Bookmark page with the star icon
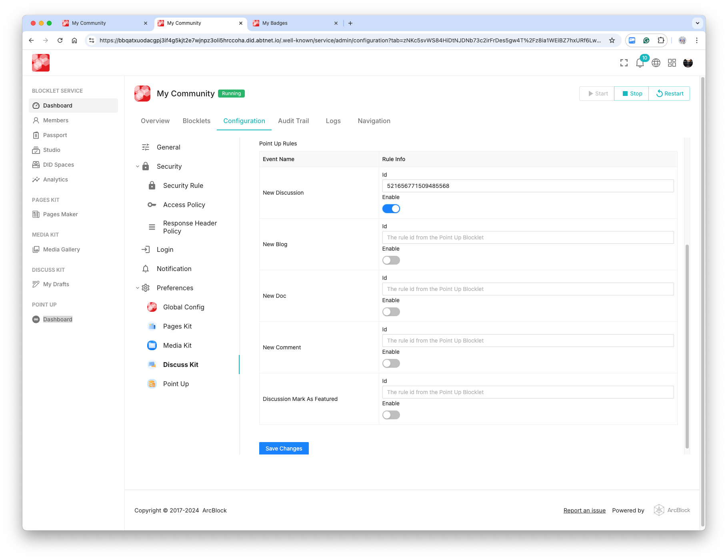Viewport: 728px width, 560px height. pos(612,40)
